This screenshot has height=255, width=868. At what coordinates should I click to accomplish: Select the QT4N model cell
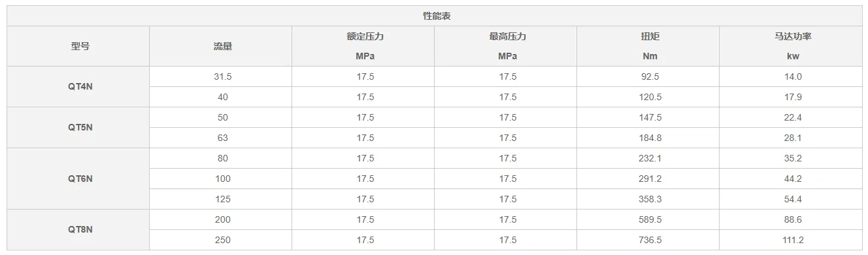[x=78, y=86]
